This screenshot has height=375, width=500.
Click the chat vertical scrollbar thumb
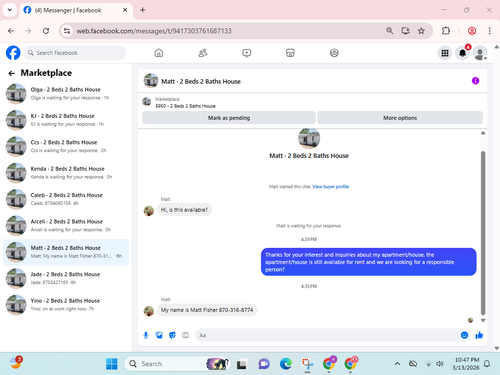click(x=483, y=233)
